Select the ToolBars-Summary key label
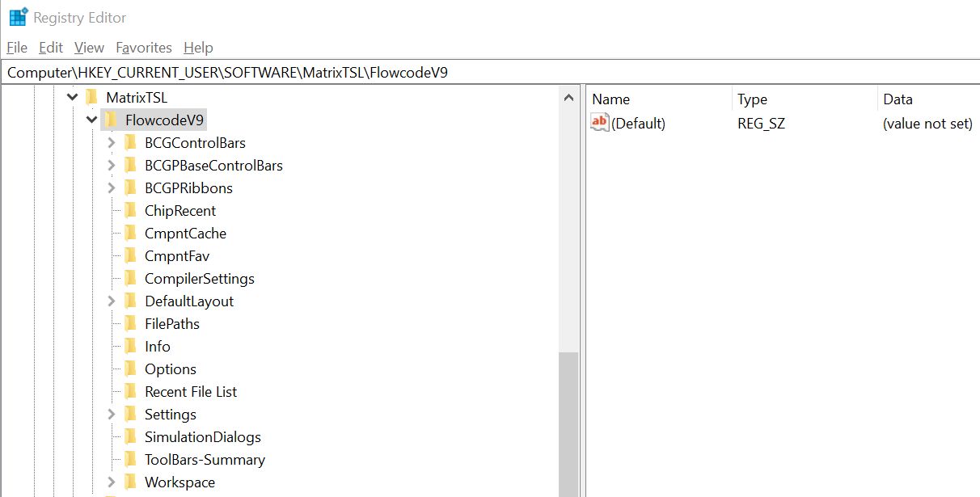The height and width of the screenshot is (497, 980). coord(205,460)
